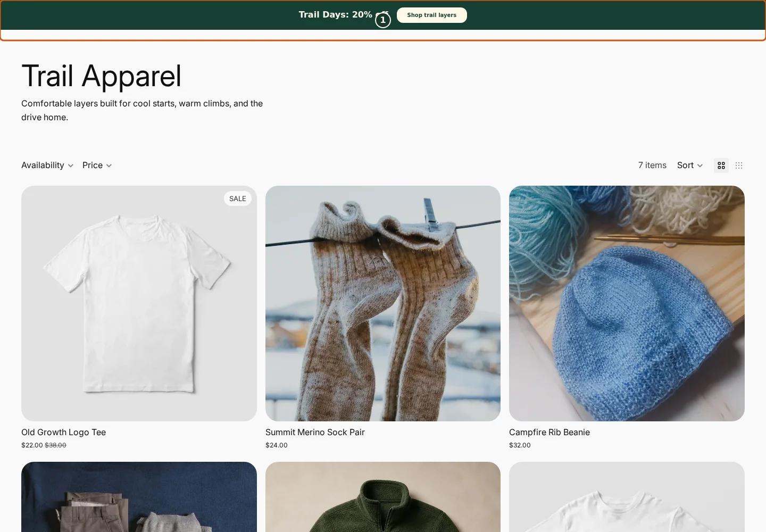This screenshot has height=532, width=766.
Task: Click the Trail Days announcement text
Action: (343, 15)
